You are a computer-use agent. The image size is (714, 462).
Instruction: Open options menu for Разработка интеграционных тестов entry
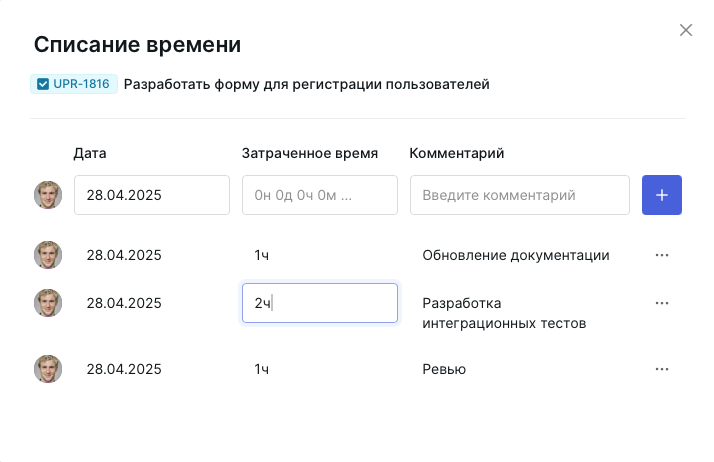coord(661,303)
